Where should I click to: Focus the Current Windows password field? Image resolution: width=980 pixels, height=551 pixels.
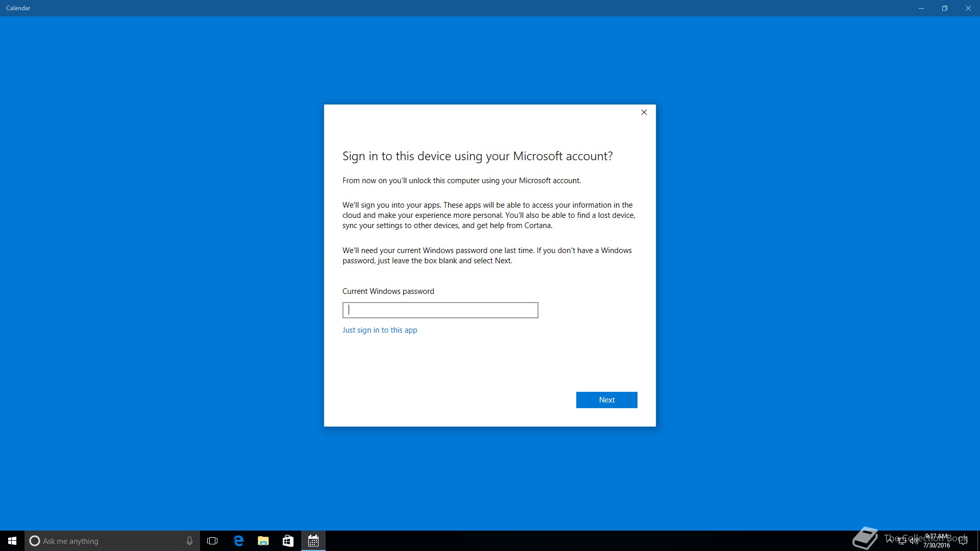click(440, 310)
